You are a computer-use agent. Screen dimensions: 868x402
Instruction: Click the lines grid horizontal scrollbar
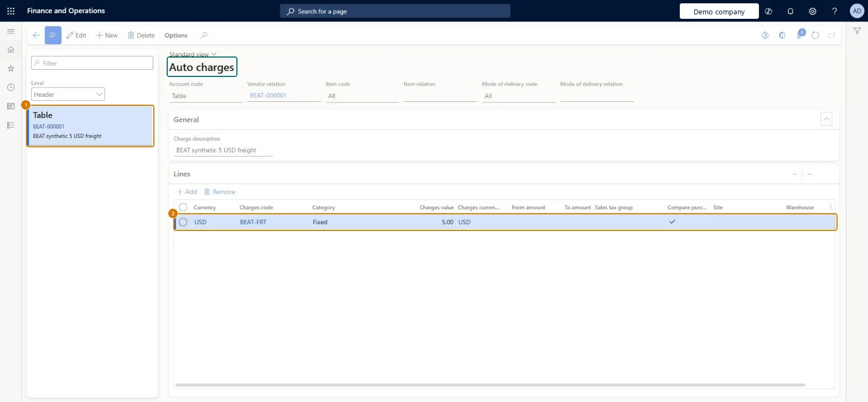490,385
